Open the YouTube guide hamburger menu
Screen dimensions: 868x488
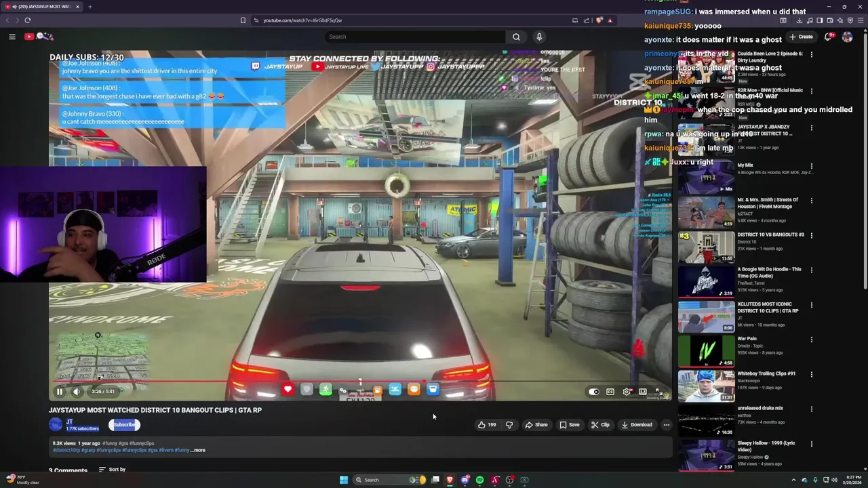pos(12,37)
